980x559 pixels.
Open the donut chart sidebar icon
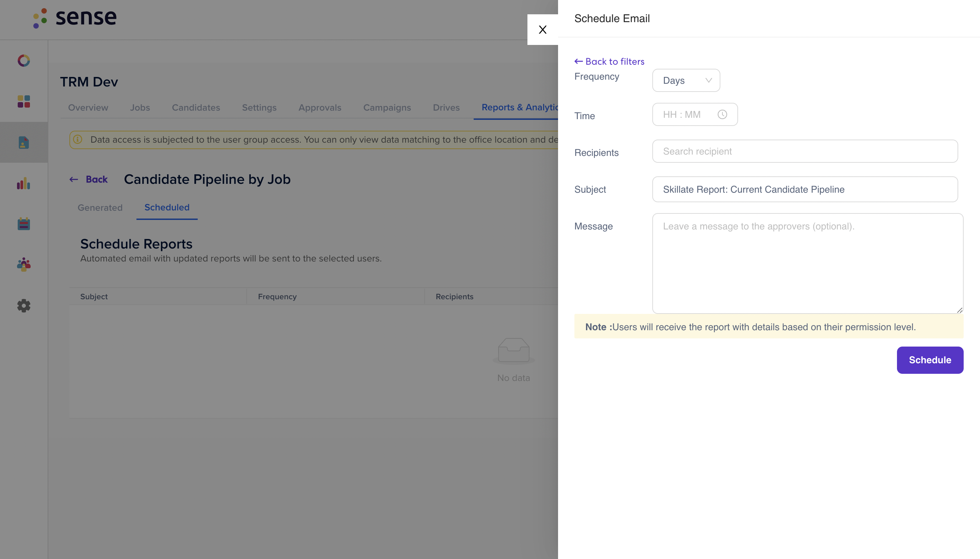(x=24, y=61)
